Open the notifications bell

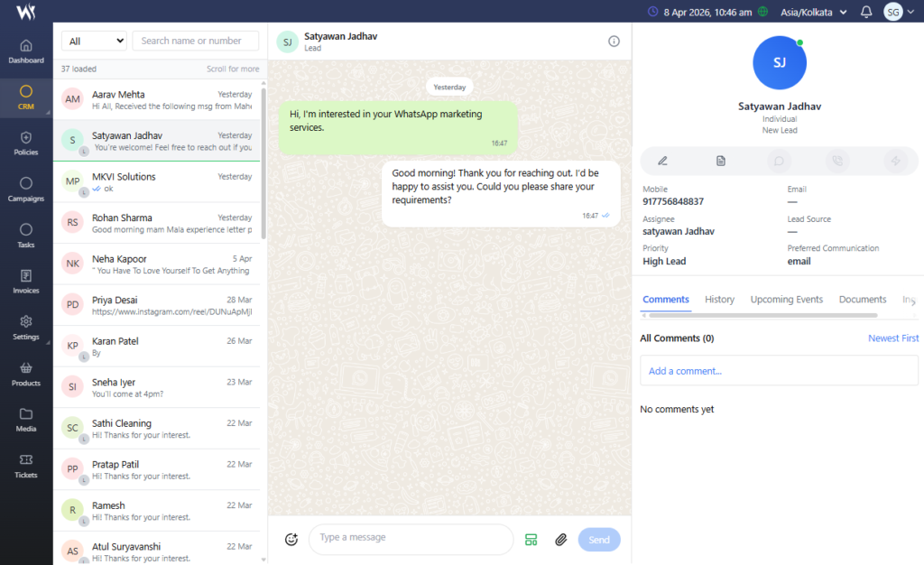866,12
